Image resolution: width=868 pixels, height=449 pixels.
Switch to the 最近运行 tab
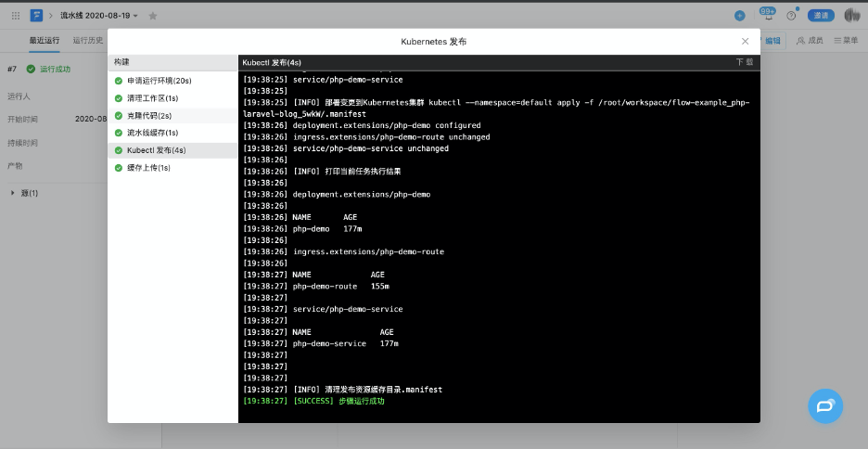pos(45,41)
